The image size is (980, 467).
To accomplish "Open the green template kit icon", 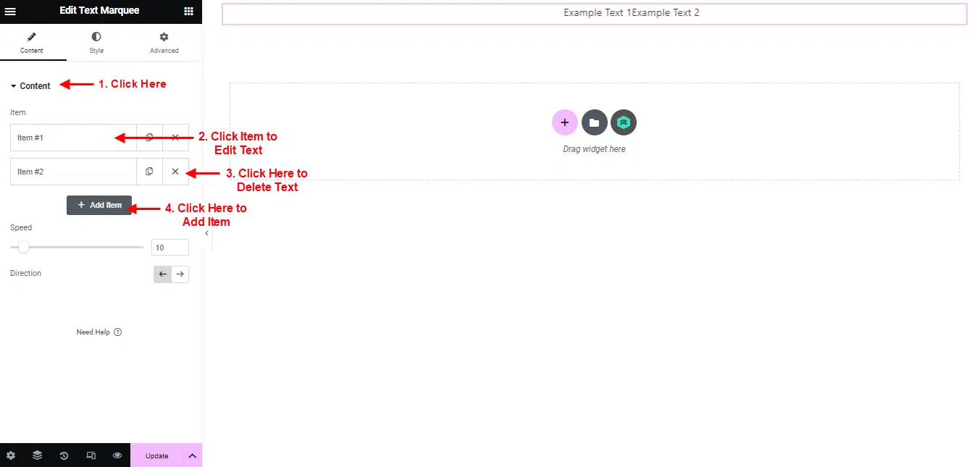I will (x=624, y=122).
